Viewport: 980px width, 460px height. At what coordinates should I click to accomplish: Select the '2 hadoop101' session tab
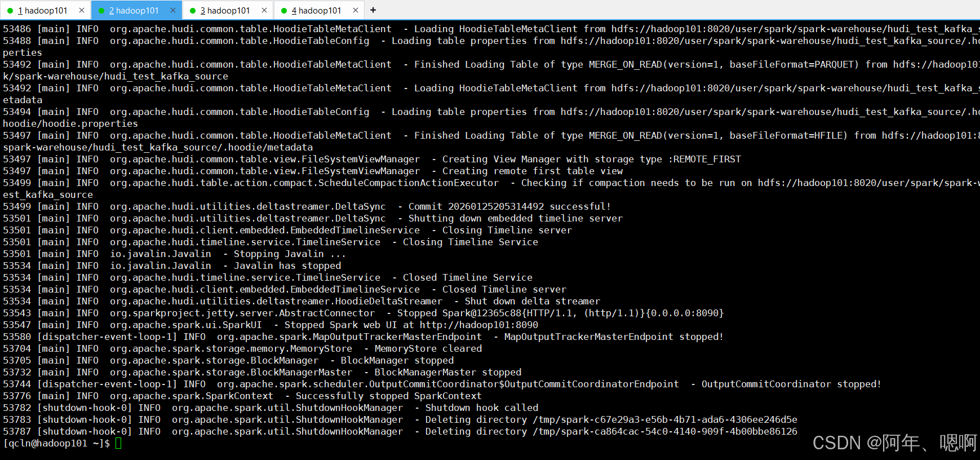point(134,10)
